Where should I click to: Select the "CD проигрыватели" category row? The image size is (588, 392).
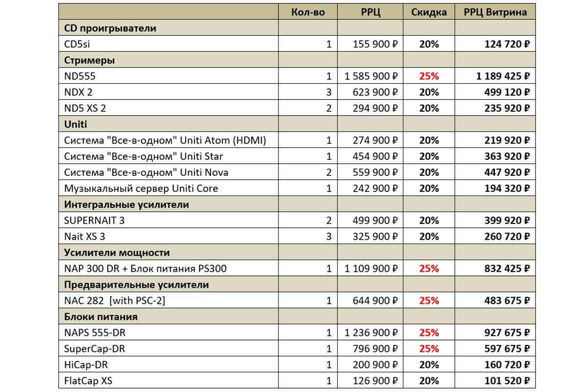(x=110, y=28)
